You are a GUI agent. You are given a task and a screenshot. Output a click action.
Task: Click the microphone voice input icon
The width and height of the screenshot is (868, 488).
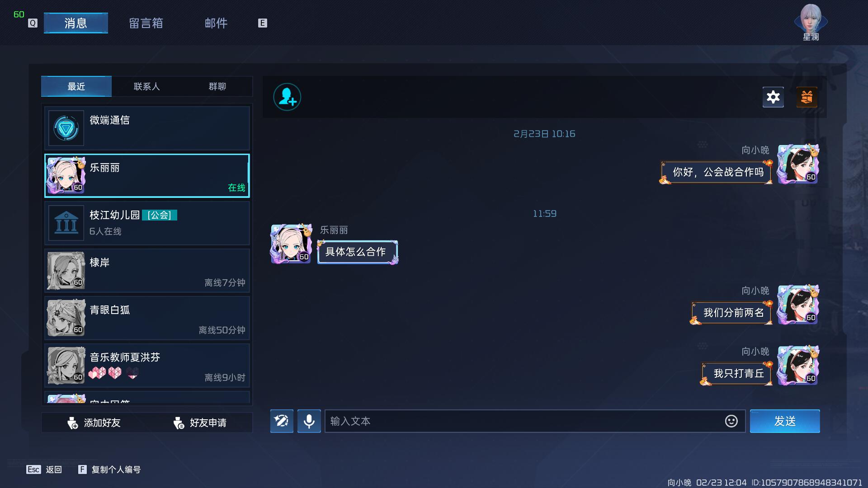tap(309, 421)
